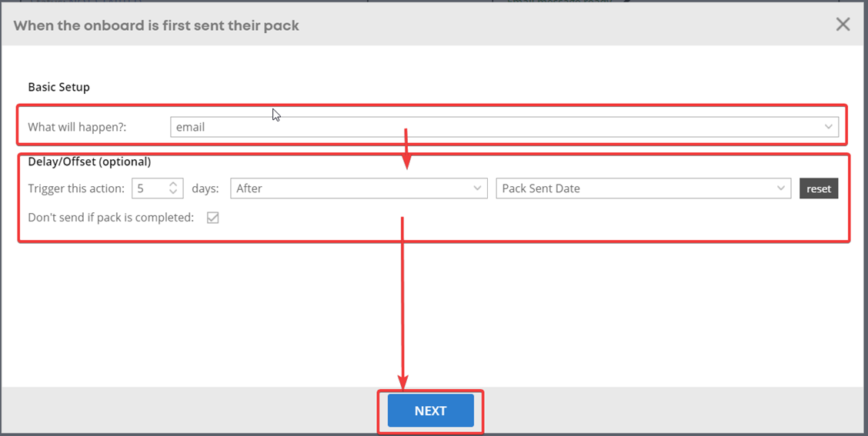
Task: Open the "What will happen?" email dropdown
Action: coord(504,127)
